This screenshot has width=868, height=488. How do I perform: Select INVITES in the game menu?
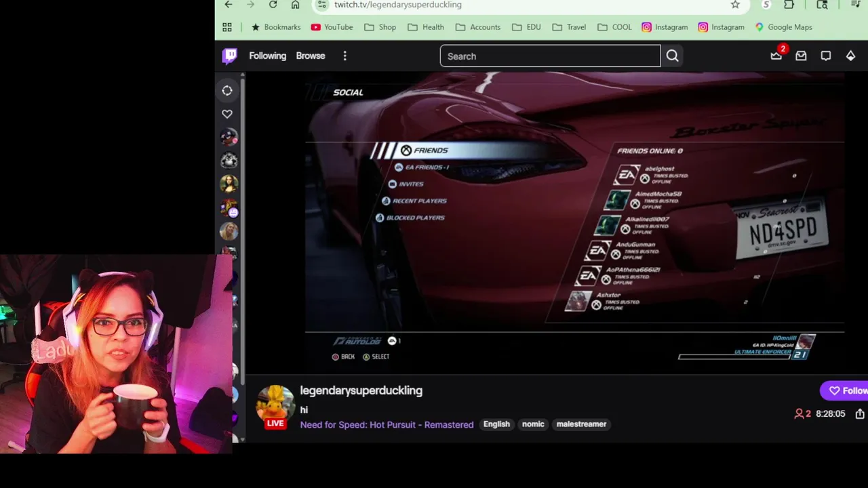pos(406,184)
